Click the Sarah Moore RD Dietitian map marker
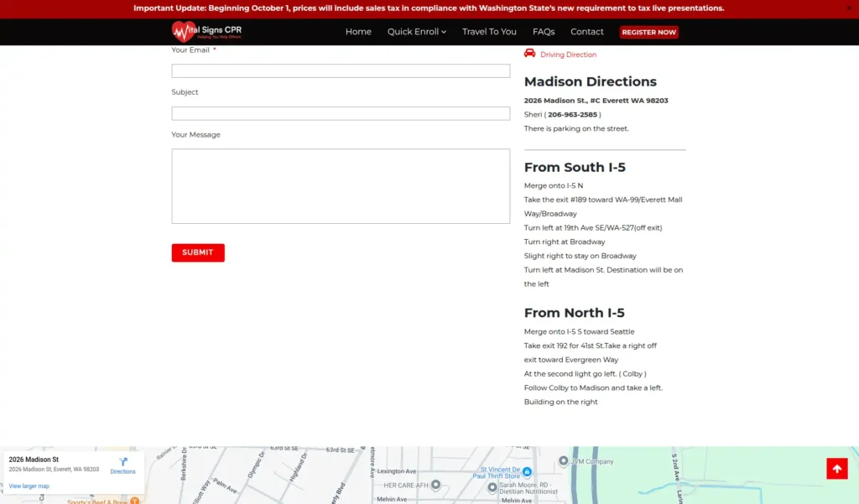This screenshot has width=859, height=504. 492,487
